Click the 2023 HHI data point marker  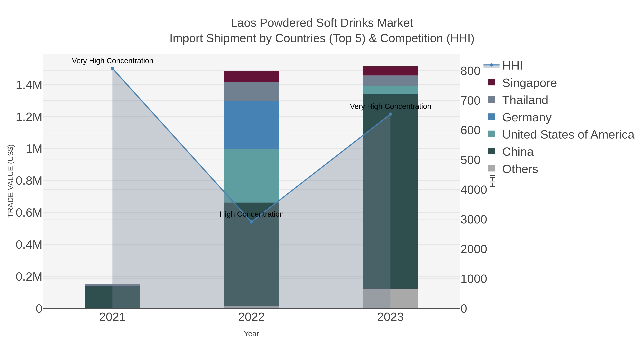(391, 114)
